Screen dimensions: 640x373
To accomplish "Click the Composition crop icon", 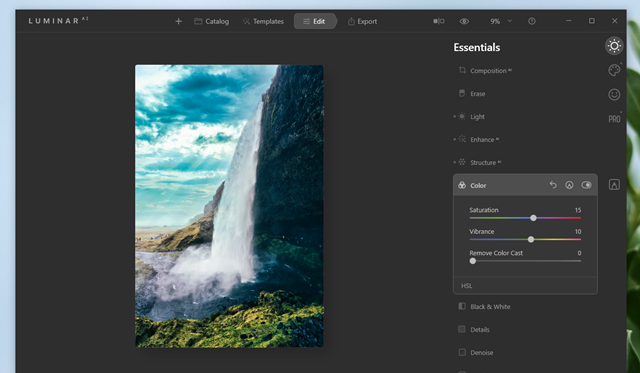I will pos(462,70).
